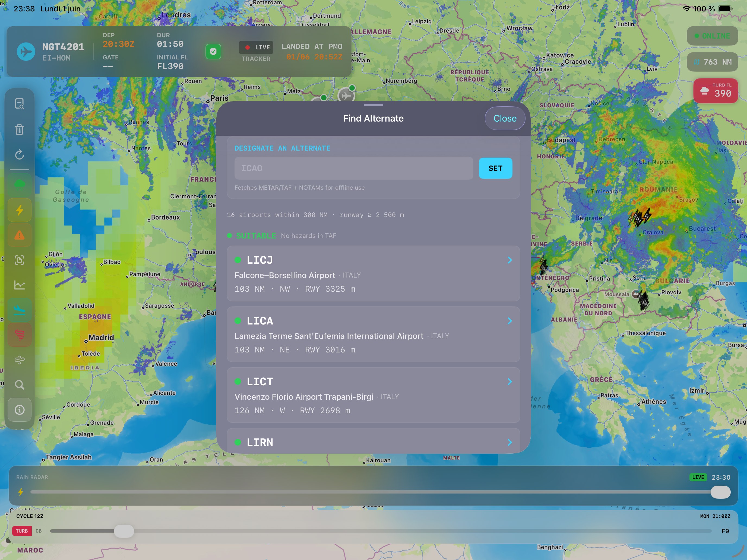Screen dimensions: 747x560
Task: Click the DUR 01:50 duration value
Action: (x=170, y=44)
